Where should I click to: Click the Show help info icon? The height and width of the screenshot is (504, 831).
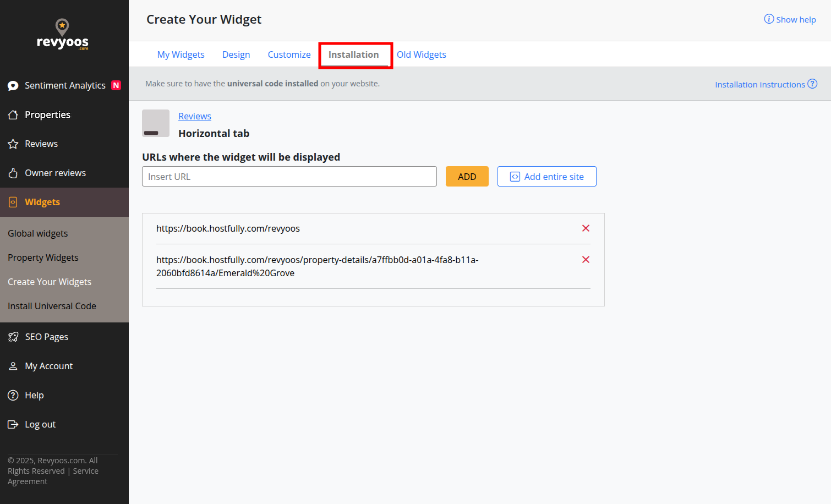click(769, 19)
